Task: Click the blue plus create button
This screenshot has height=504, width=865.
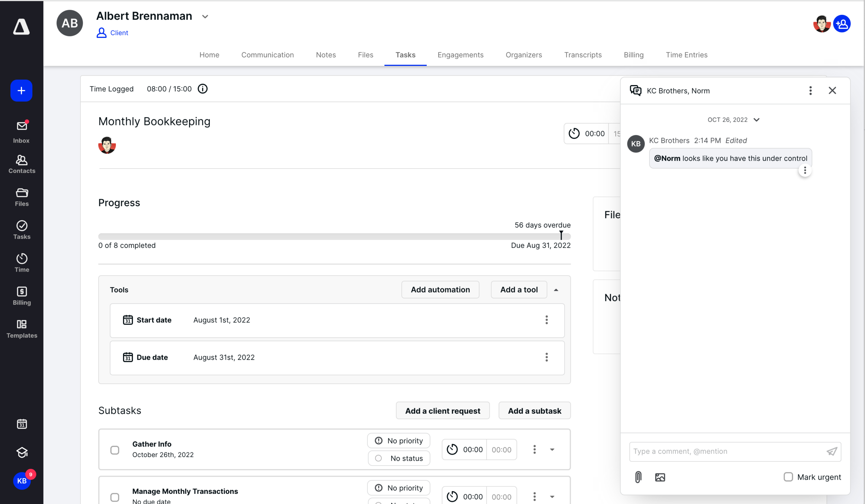Action: [x=21, y=91]
